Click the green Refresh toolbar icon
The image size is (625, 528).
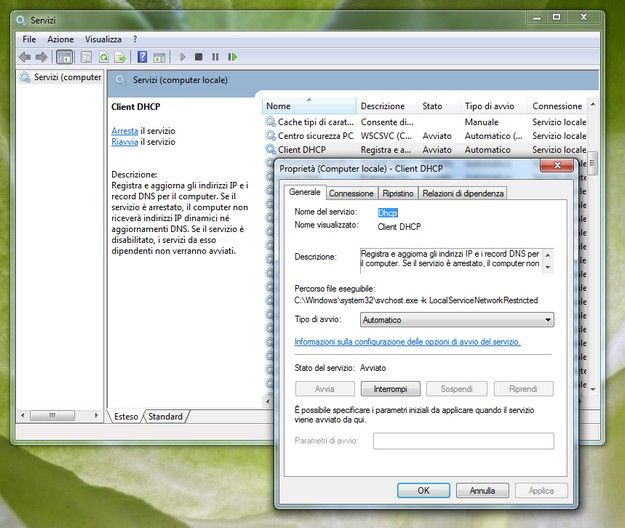tap(104, 57)
